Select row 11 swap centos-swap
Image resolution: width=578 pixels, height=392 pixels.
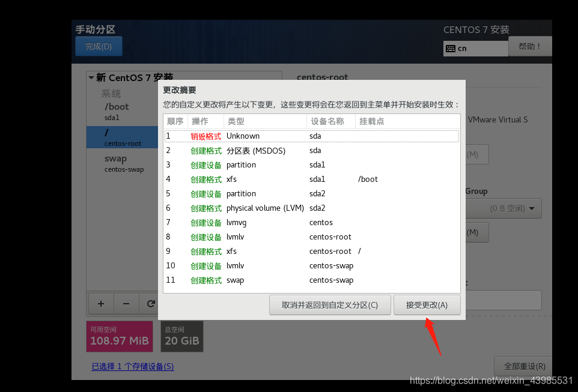point(312,280)
